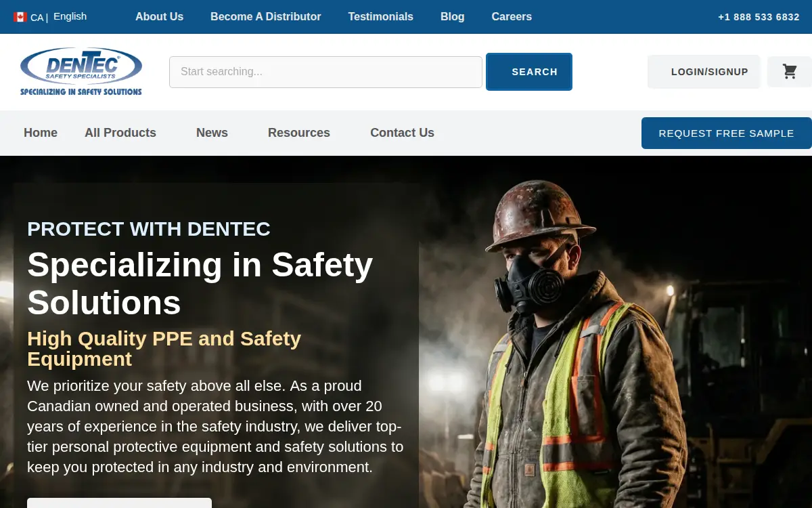Image resolution: width=812 pixels, height=508 pixels.
Task: Click REQUEST FREE SAMPLE button
Action: (x=726, y=133)
